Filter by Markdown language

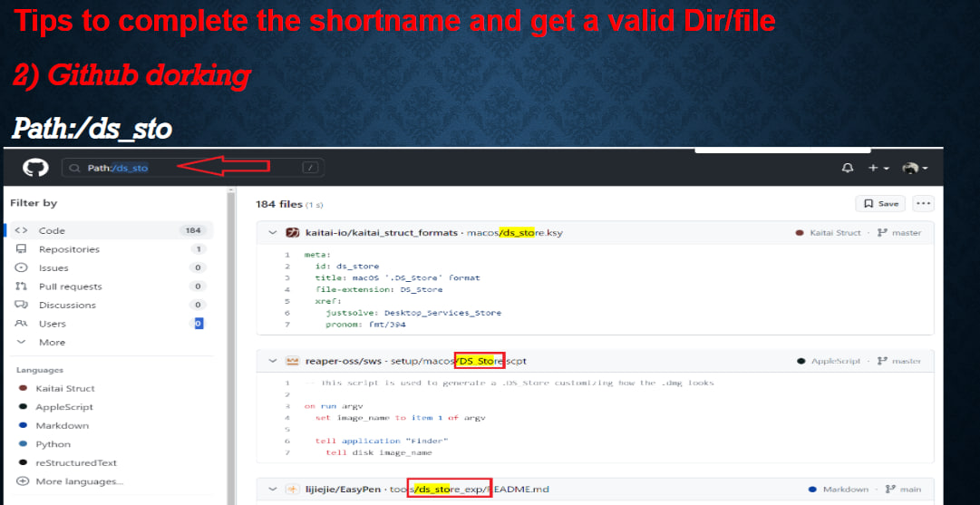point(62,425)
